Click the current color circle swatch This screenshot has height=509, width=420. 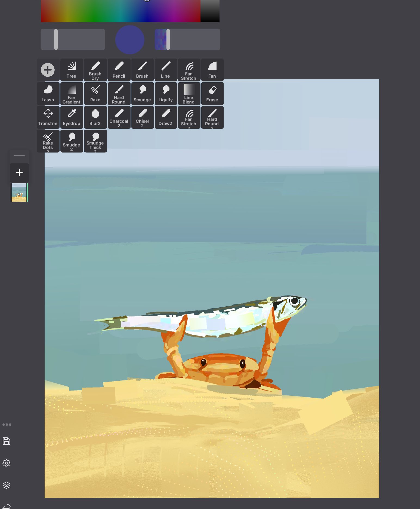(x=130, y=40)
